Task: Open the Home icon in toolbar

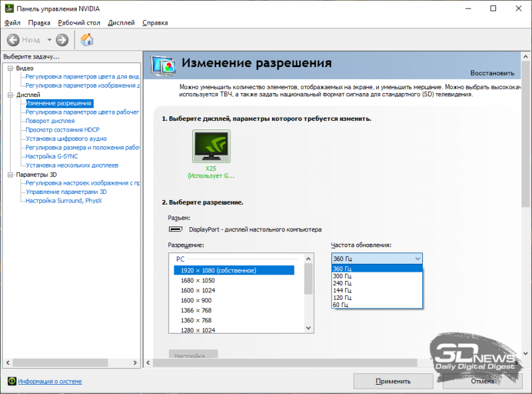Action: [x=87, y=40]
